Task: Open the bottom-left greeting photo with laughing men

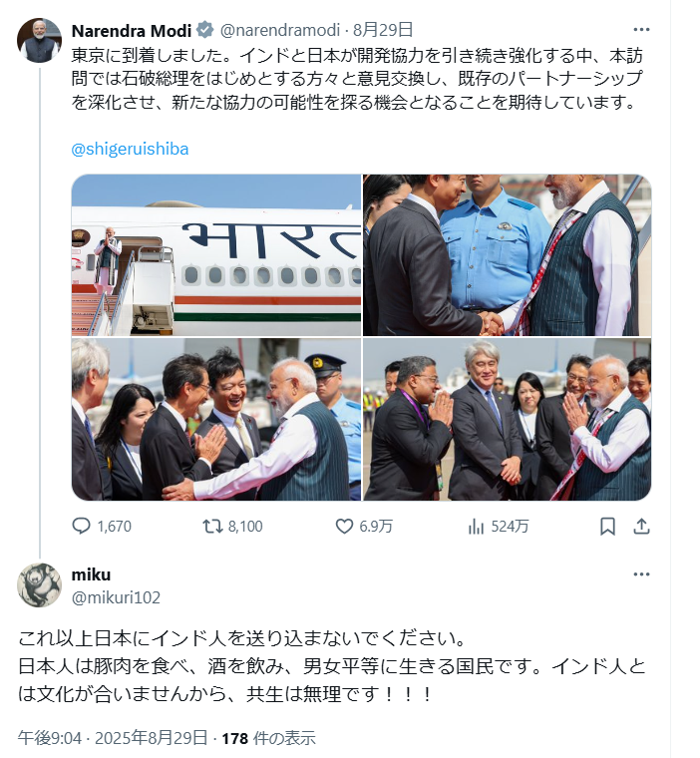Action: [x=216, y=419]
